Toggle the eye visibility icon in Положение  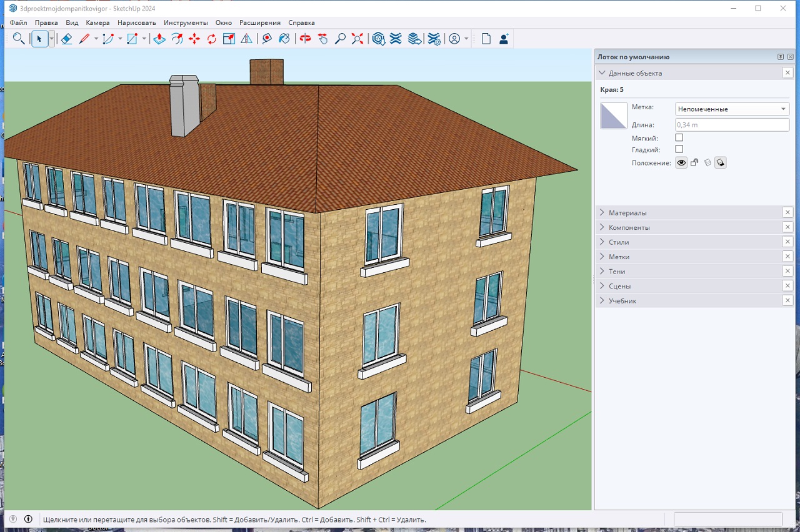681,163
